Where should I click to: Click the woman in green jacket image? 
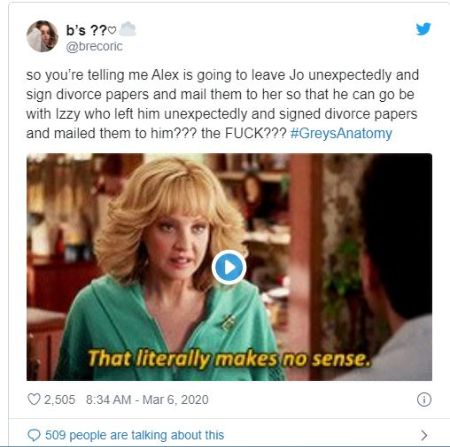167,267
